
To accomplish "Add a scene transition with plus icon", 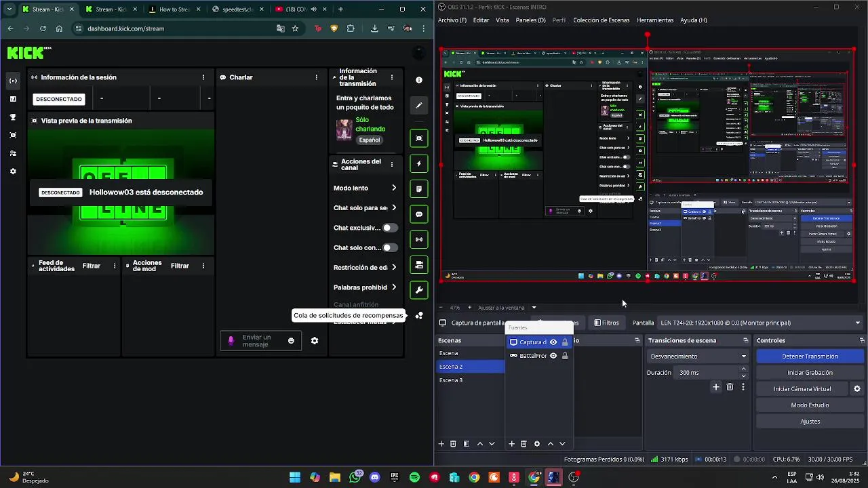I will click(715, 387).
